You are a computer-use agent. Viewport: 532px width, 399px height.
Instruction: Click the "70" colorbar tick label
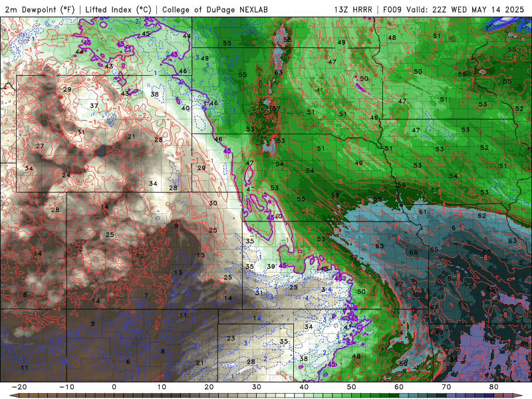[x=446, y=387]
